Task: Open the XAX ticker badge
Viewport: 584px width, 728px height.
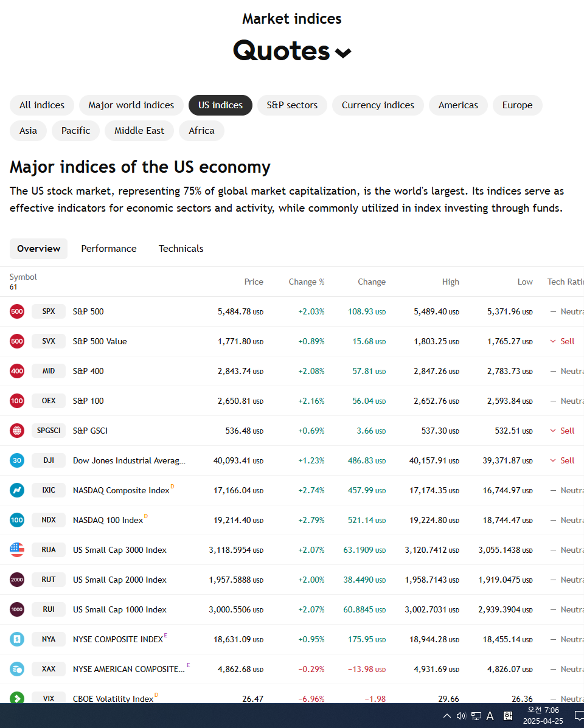Action: coord(49,669)
